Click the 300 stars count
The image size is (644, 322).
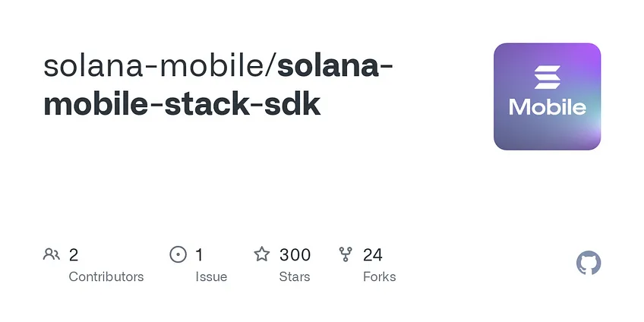295,255
